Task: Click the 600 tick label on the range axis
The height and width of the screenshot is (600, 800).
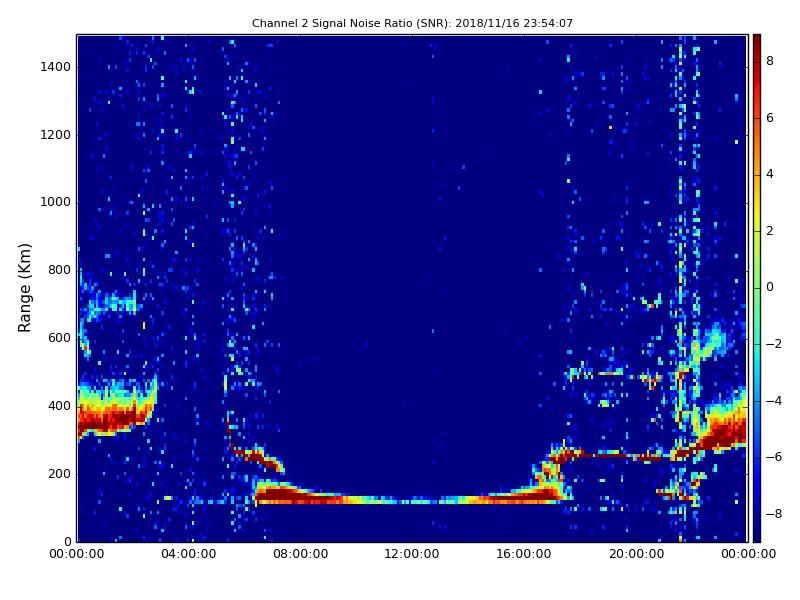Action: coord(59,338)
